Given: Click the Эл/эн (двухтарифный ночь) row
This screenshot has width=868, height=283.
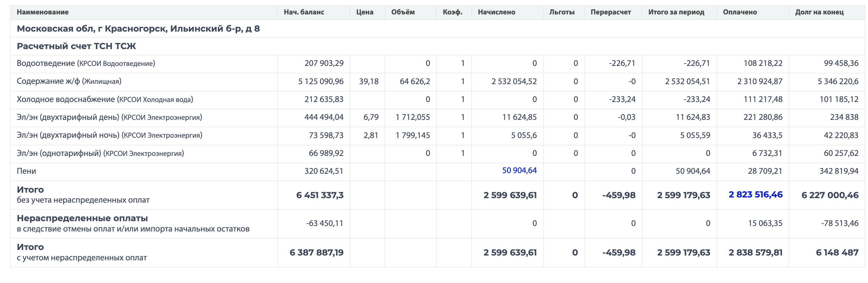Looking at the screenshot, I should [x=109, y=135].
